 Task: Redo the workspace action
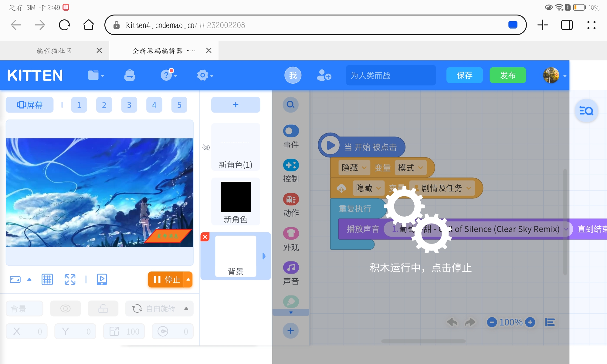[x=470, y=322]
